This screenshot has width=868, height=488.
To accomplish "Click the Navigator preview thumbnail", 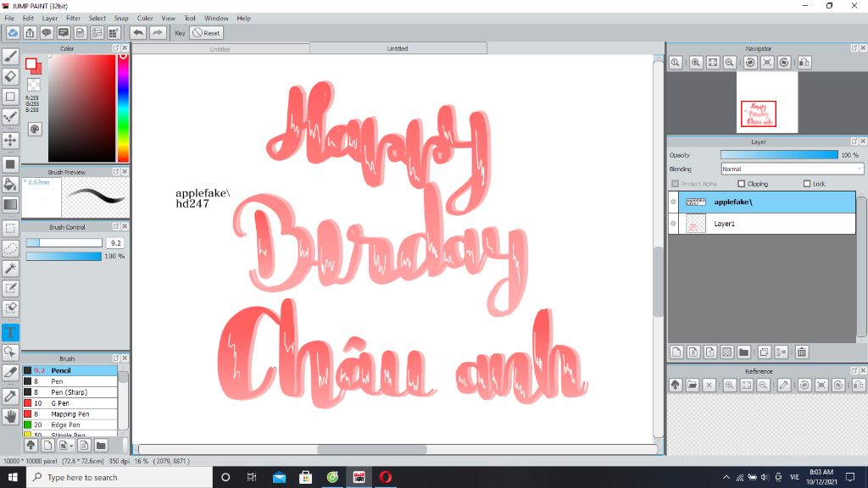I will coord(766,103).
